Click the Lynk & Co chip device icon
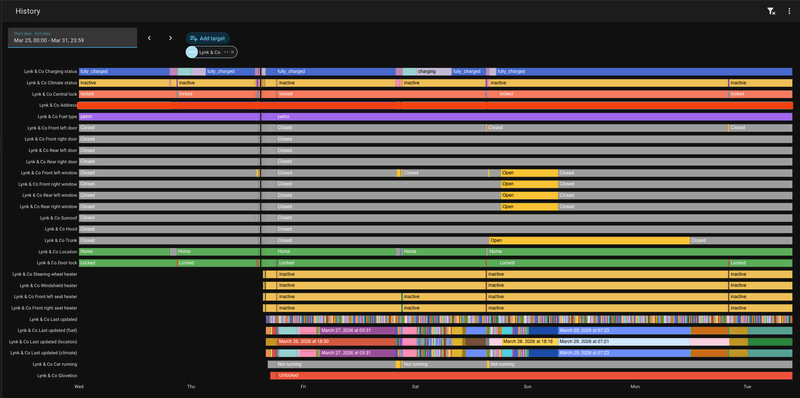The width and height of the screenshot is (800, 398). pyautogui.click(x=191, y=52)
